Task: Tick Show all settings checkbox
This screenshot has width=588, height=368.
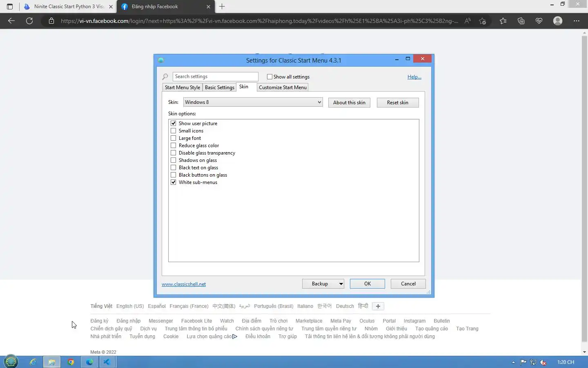Action: pos(269,77)
